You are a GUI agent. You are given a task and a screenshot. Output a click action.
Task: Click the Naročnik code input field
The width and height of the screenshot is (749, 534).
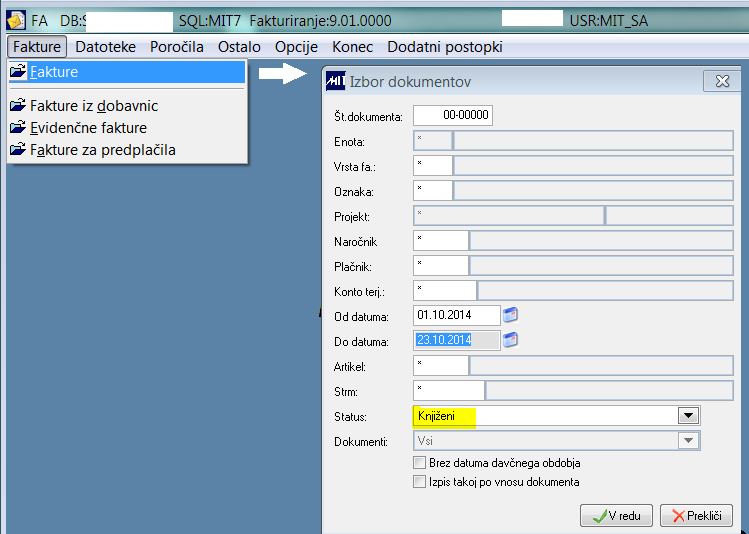[440, 240]
